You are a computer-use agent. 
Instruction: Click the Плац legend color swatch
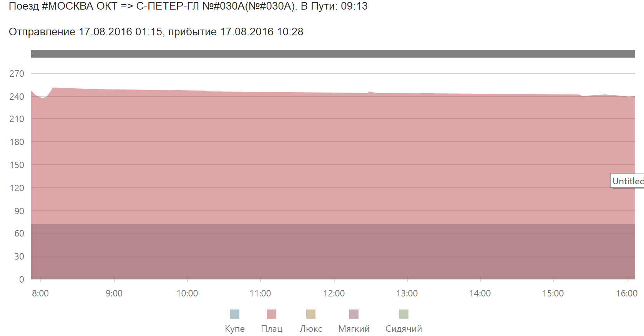[x=272, y=314]
